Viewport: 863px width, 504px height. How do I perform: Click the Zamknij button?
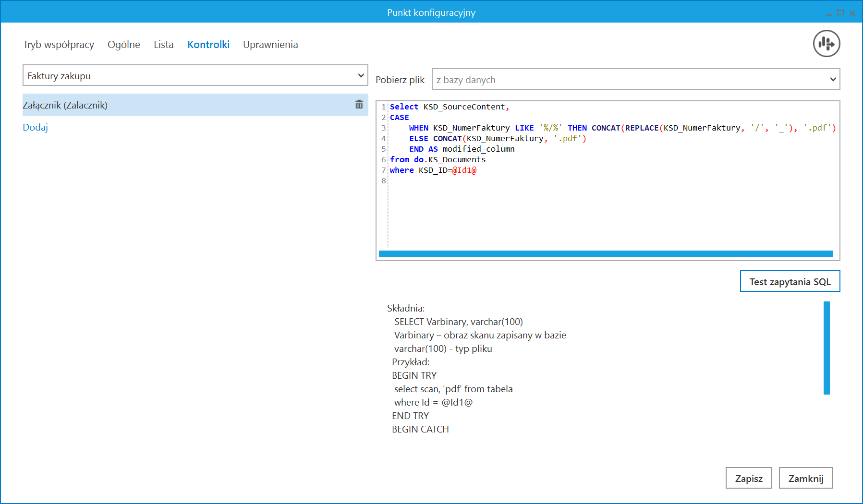pyautogui.click(x=805, y=478)
